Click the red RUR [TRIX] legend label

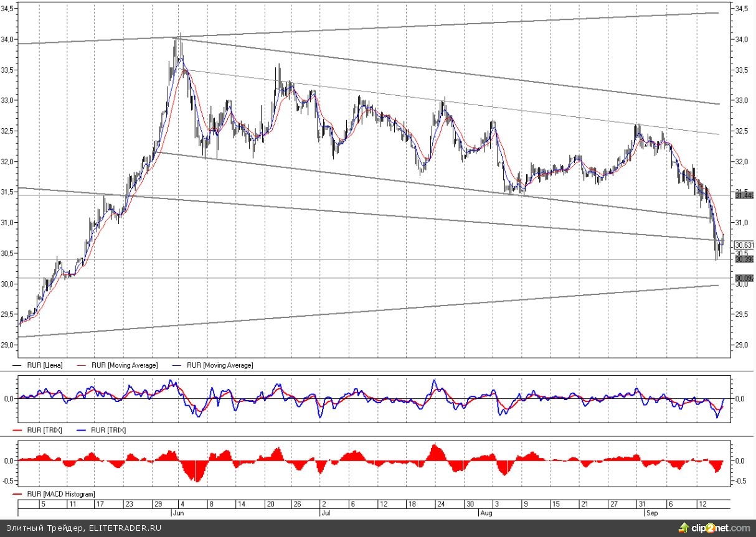[x=44, y=430]
